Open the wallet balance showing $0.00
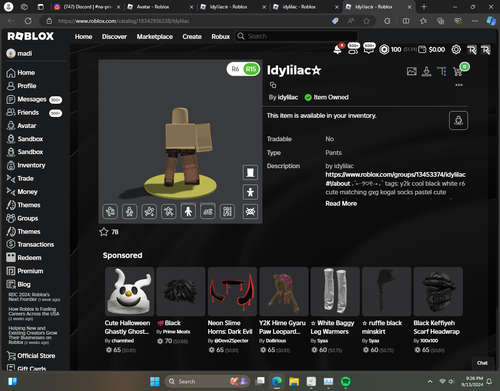This screenshot has width=500, height=391. tap(432, 50)
